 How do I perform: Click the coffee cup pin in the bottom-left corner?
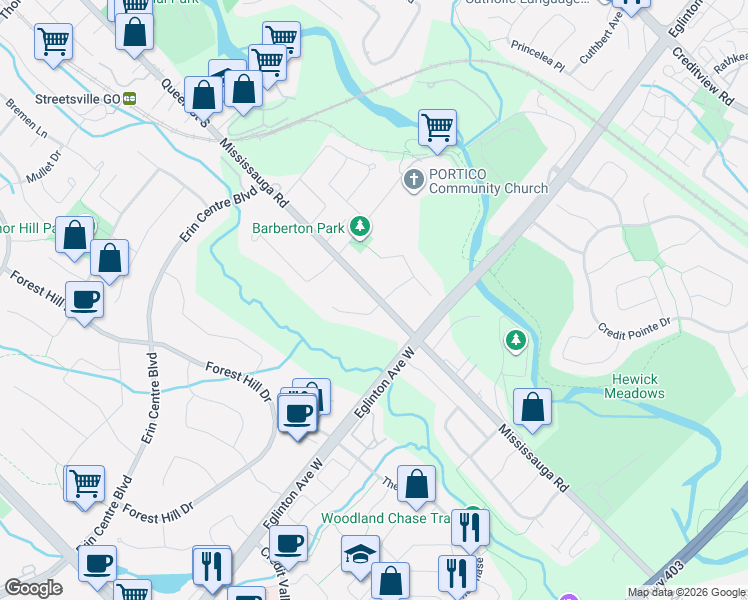[x=97, y=566]
